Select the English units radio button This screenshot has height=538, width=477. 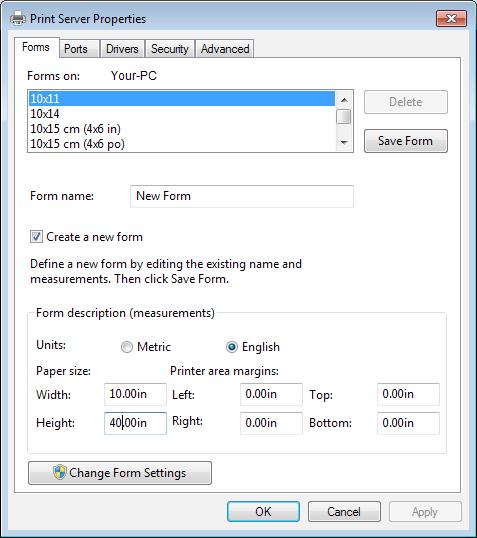click(232, 347)
